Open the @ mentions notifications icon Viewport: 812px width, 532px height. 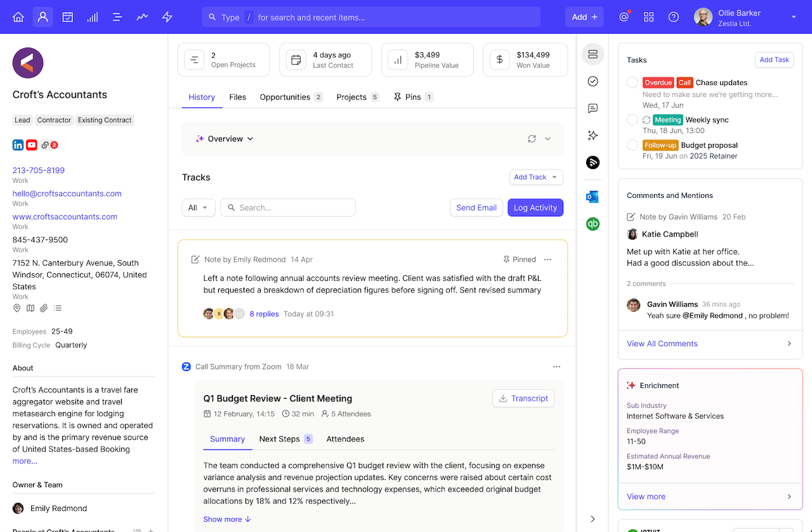click(x=624, y=17)
